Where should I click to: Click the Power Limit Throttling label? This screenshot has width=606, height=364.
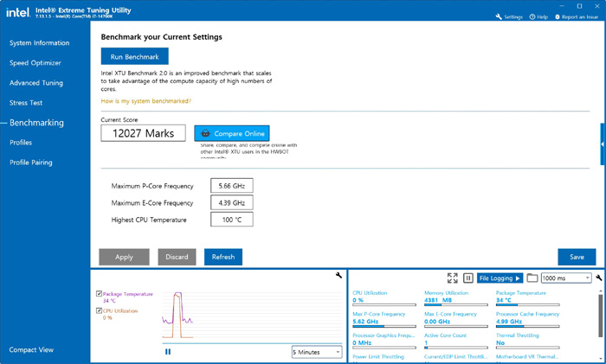[x=378, y=357]
